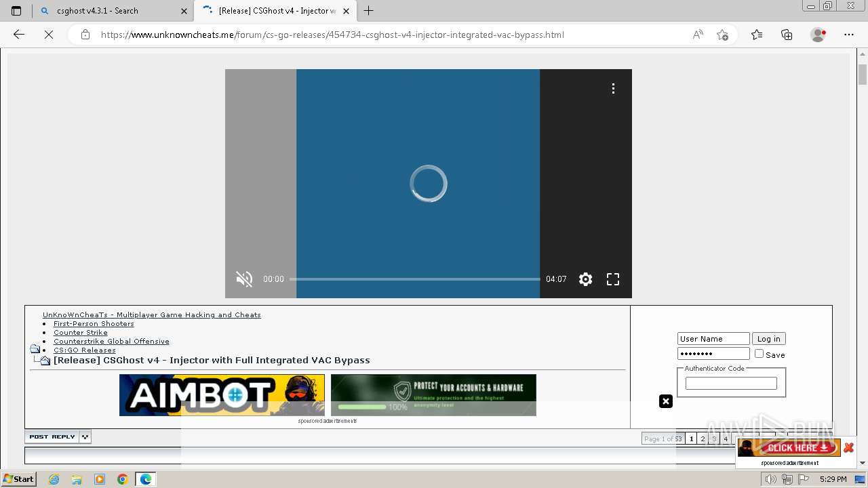Toggle the Save login checkbox

pyautogui.click(x=759, y=354)
